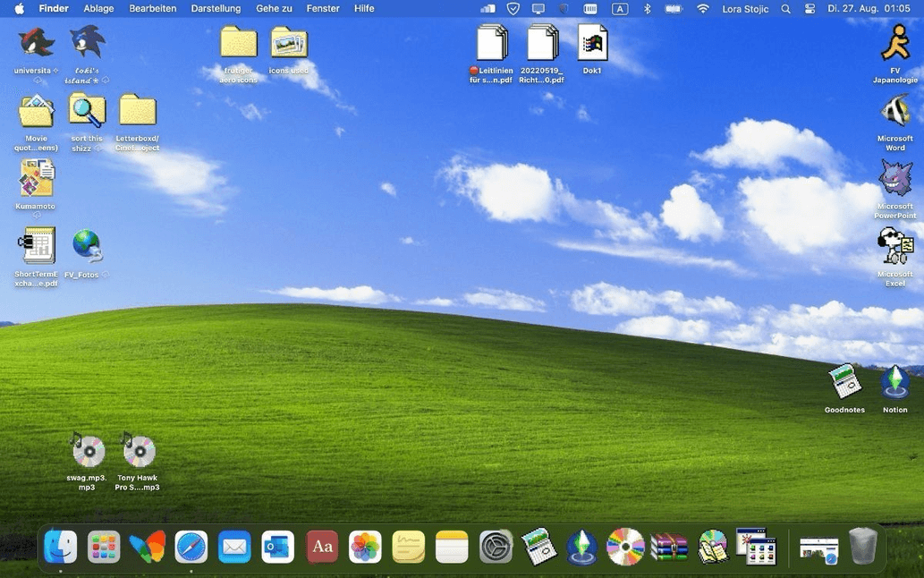Open the Hilfe menu
This screenshot has height=578, width=924.
coord(364,9)
